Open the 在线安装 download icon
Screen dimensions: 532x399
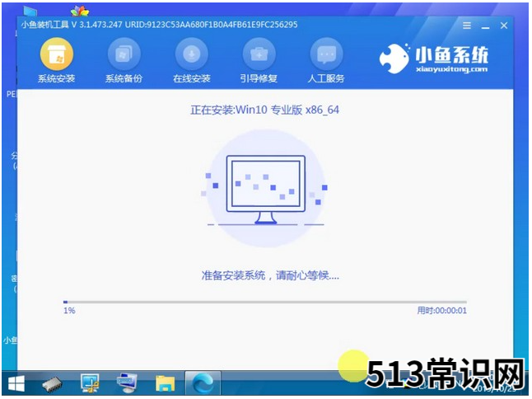[x=191, y=54]
